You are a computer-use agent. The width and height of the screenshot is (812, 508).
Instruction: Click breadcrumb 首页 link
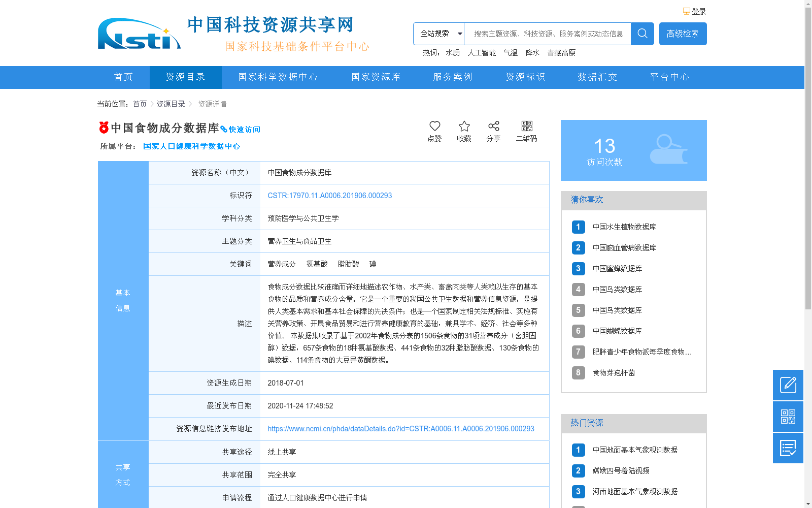[140, 104]
